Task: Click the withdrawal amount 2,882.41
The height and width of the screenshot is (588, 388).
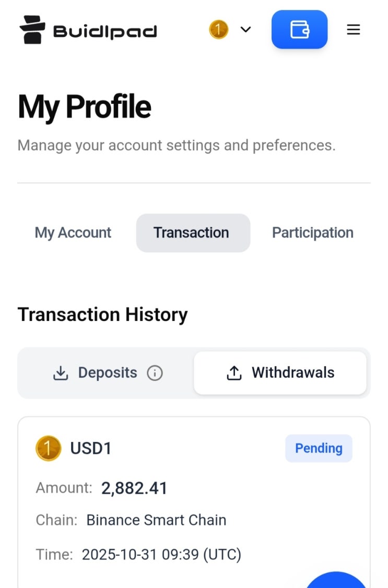Action: pyautogui.click(x=134, y=488)
